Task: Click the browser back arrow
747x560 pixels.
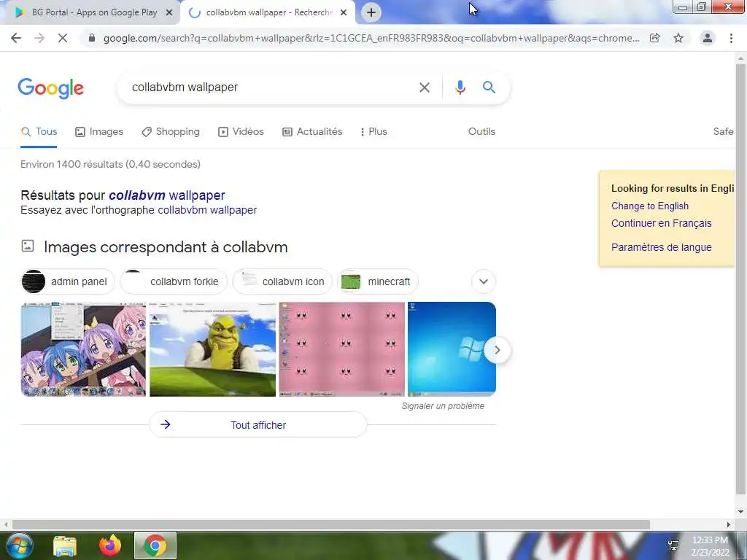Action: click(16, 38)
